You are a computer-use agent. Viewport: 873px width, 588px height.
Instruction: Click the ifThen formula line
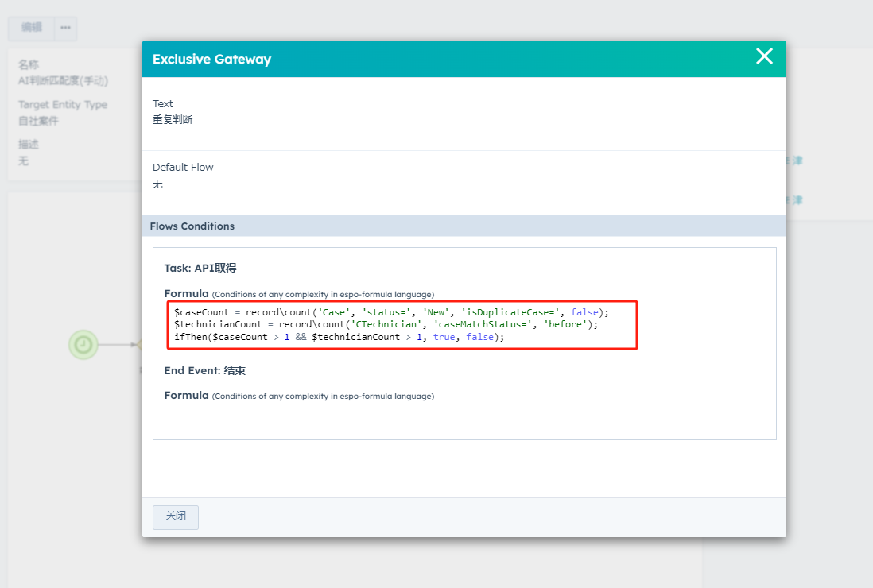(339, 337)
